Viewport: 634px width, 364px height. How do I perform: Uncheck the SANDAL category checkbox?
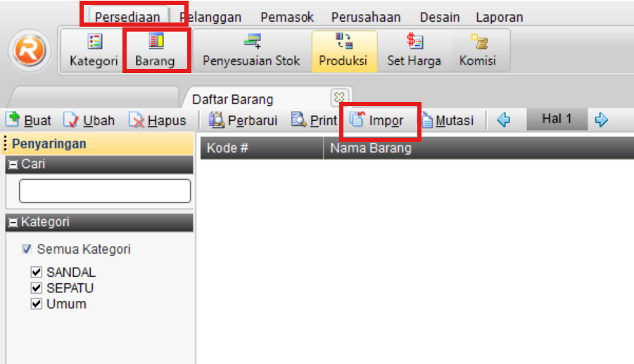pyautogui.click(x=37, y=273)
